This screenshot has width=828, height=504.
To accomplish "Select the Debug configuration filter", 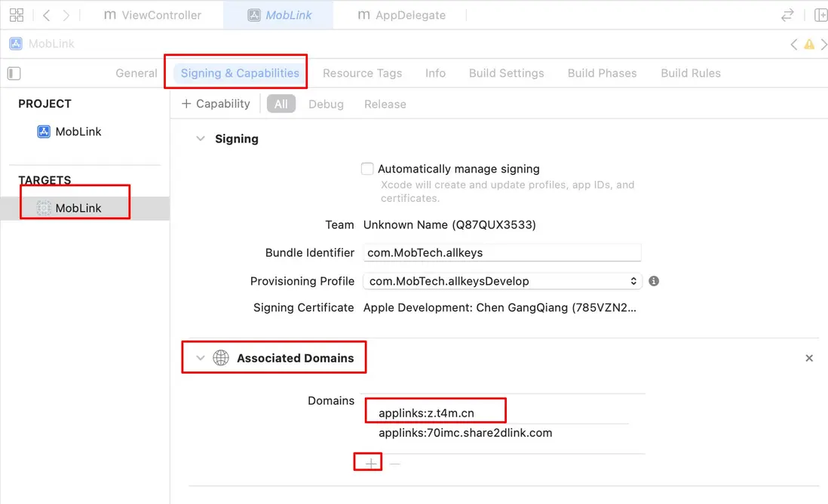I will [326, 105].
